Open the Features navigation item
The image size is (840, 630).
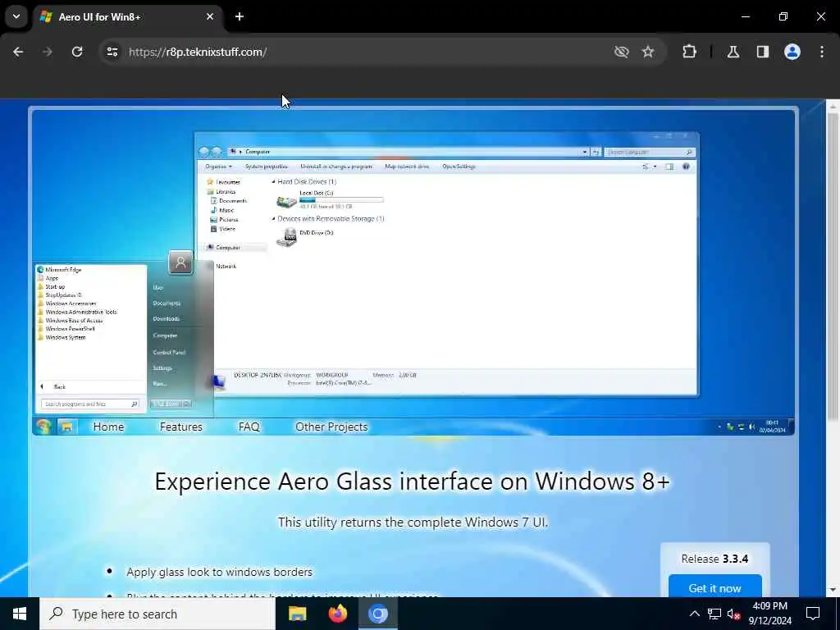click(181, 427)
